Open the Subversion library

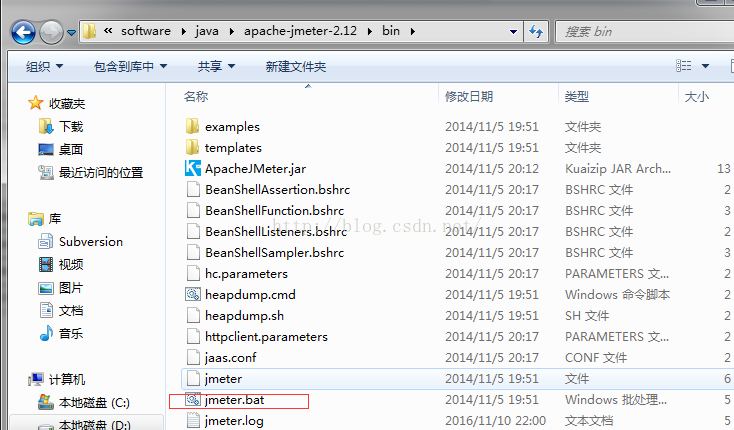(81, 241)
